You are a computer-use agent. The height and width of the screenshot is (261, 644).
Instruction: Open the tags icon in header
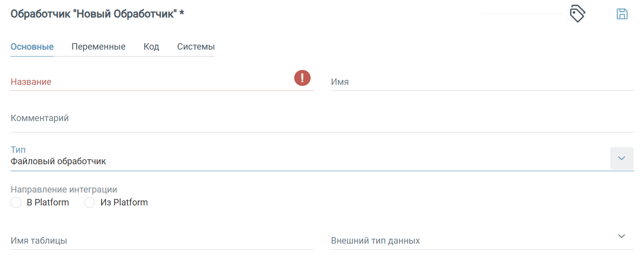(x=577, y=14)
